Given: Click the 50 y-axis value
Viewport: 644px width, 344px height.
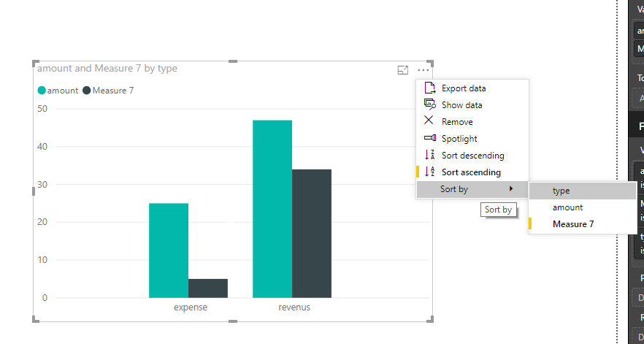Looking at the screenshot, I should [42, 109].
